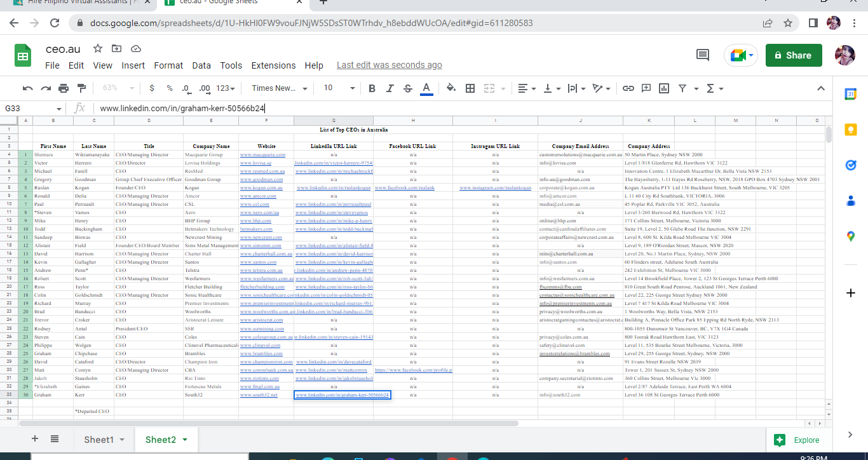The width and height of the screenshot is (868, 460).
Task: Open the fill color picker
Action: coord(451,88)
